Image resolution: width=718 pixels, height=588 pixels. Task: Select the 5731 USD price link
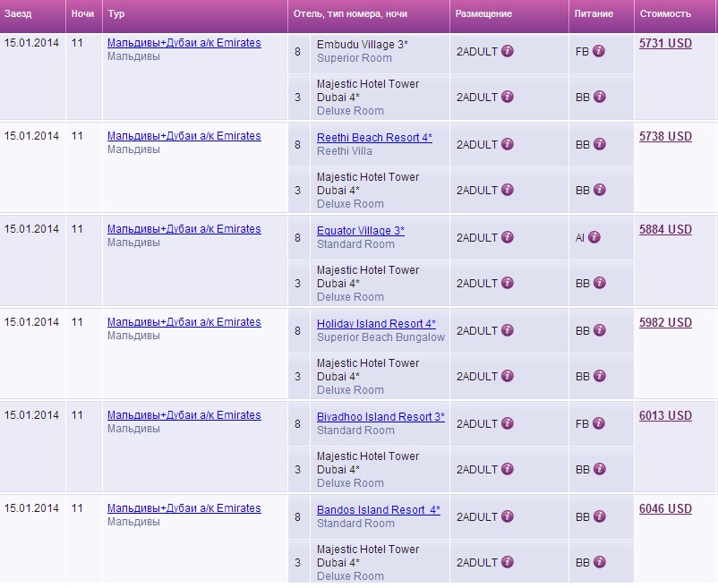click(x=665, y=43)
